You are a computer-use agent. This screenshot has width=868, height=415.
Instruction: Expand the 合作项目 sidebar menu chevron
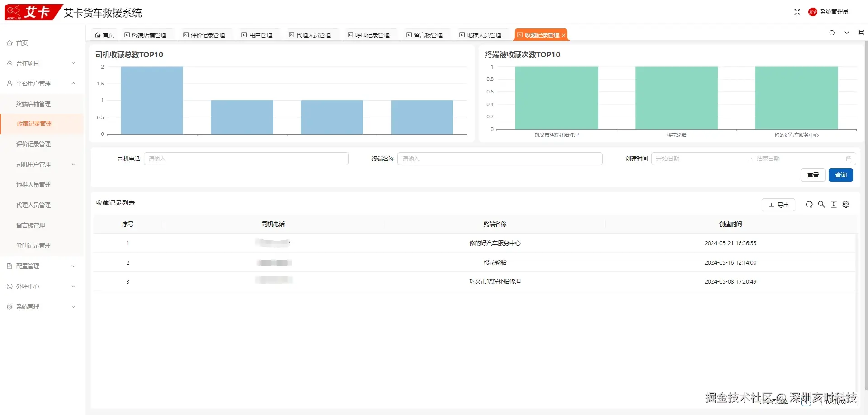click(73, 63)
